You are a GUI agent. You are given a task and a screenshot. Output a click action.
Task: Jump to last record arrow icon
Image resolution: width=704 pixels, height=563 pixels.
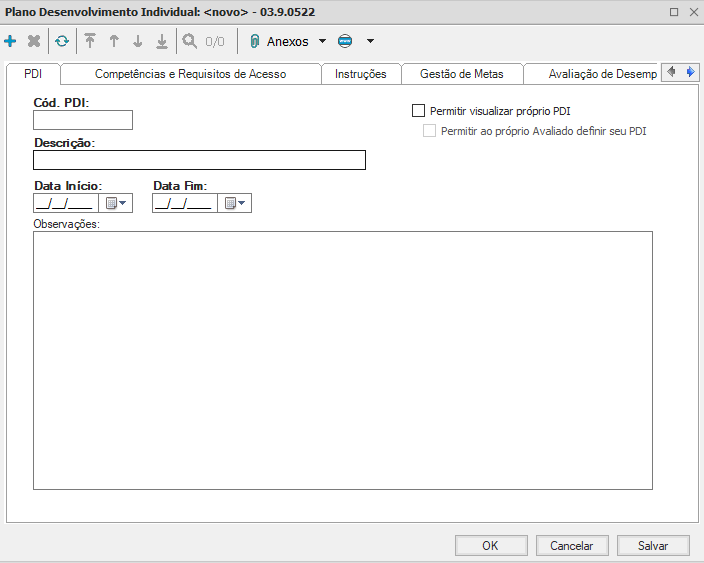coord(162,42)
